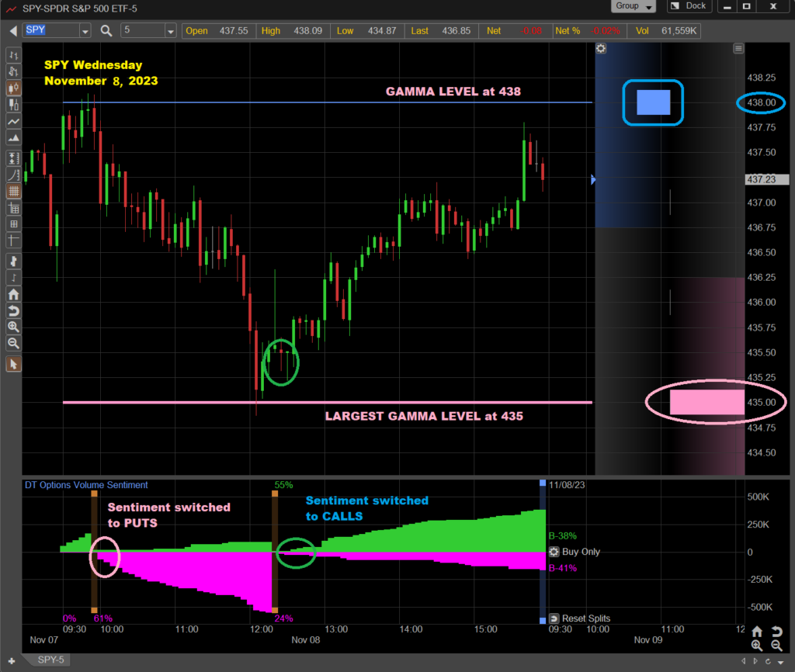The height and width of the screenshot is (672, 795).
Task: Open chart settings gear at top right
Action: click(601, 48)
